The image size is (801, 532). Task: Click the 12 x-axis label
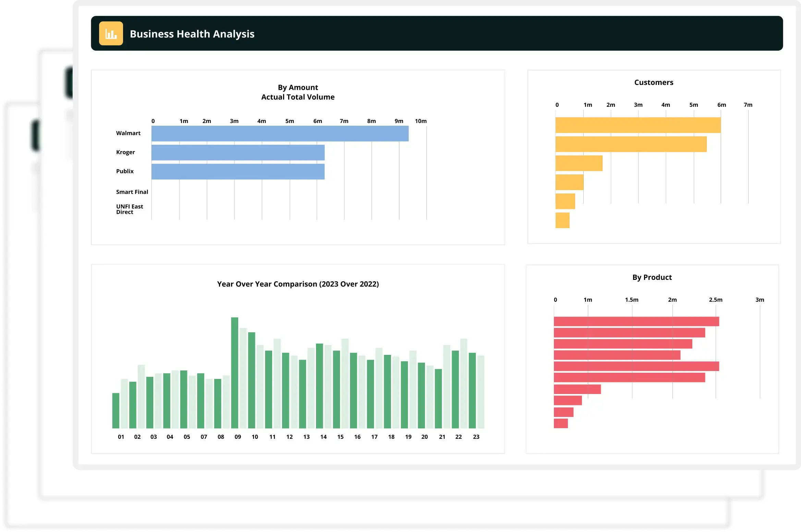289,437
